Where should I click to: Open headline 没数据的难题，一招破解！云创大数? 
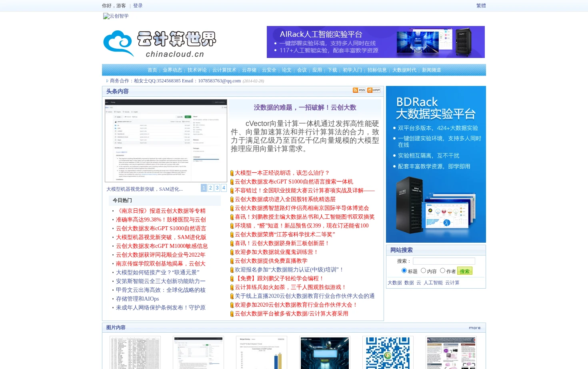(305, 108)
